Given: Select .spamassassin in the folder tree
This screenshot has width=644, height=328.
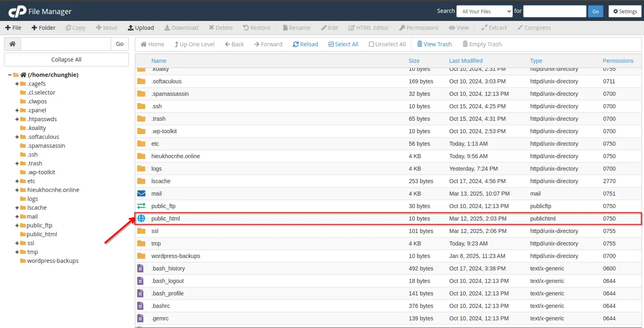Looking at the screenshot, I should 46,146.
